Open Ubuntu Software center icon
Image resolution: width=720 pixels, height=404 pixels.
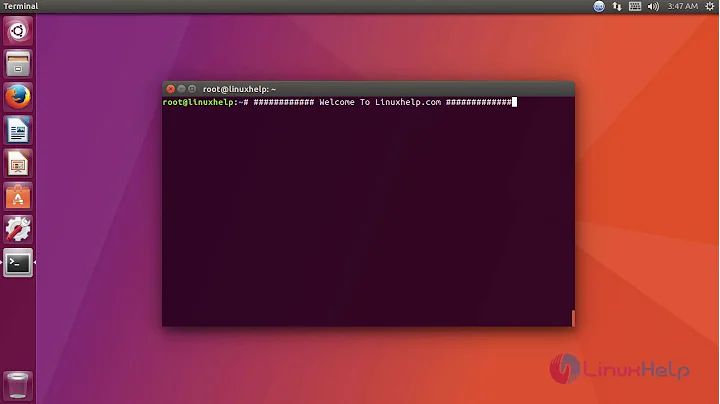coord(18,196)
